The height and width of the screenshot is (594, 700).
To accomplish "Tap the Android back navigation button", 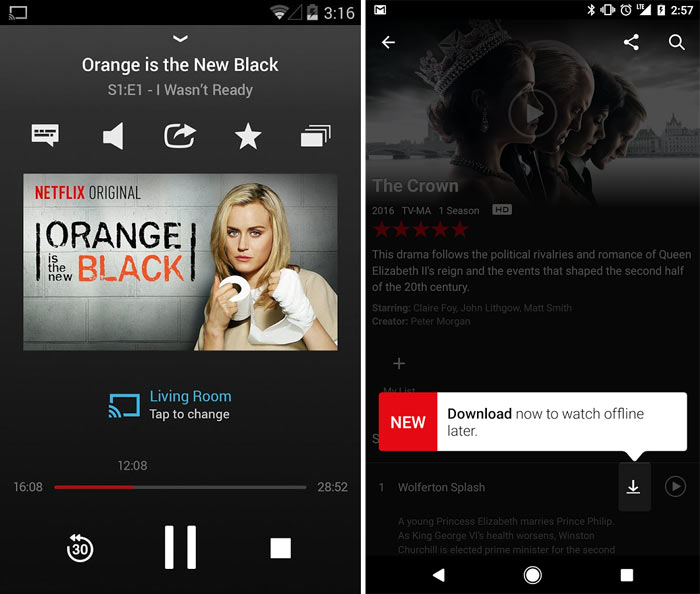I will (439, 575).
